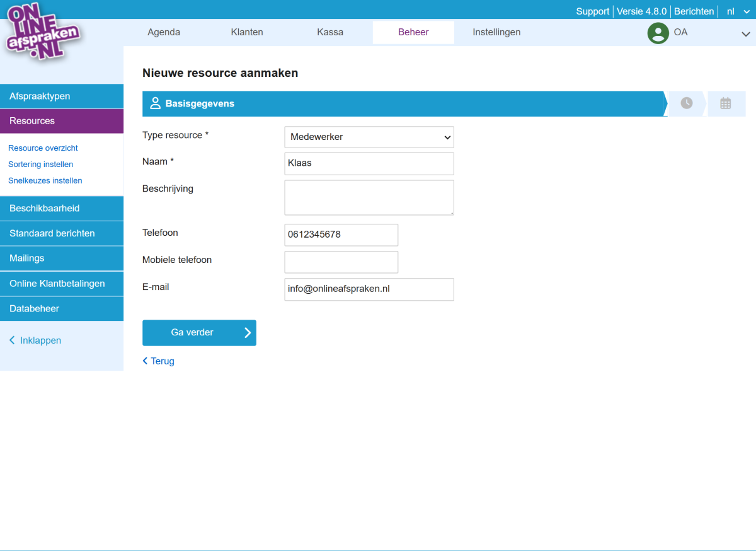Click the arrow on Ga verder button
The height and width of the screenshot is (551, 756).
coord(248,333)
